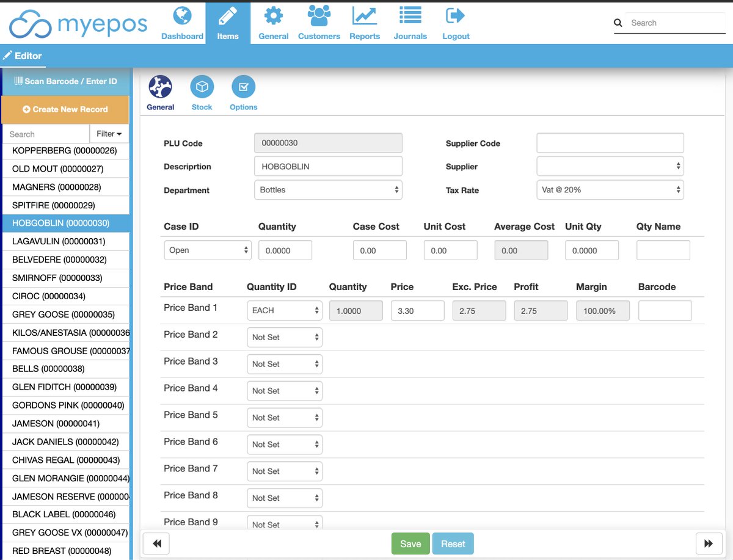Open Price Band 8 Quantity ID dropdown

[x=285, y=498]
